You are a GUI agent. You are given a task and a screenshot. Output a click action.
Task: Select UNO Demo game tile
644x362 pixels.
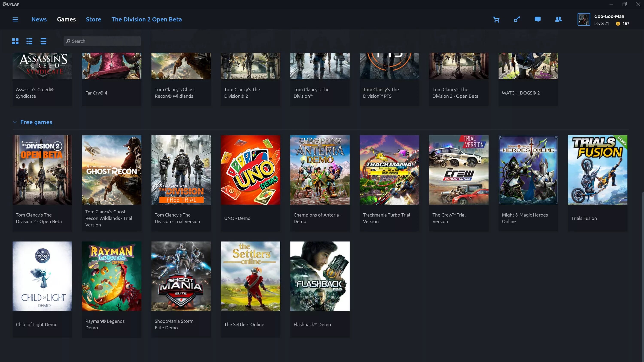coord(250,170)
